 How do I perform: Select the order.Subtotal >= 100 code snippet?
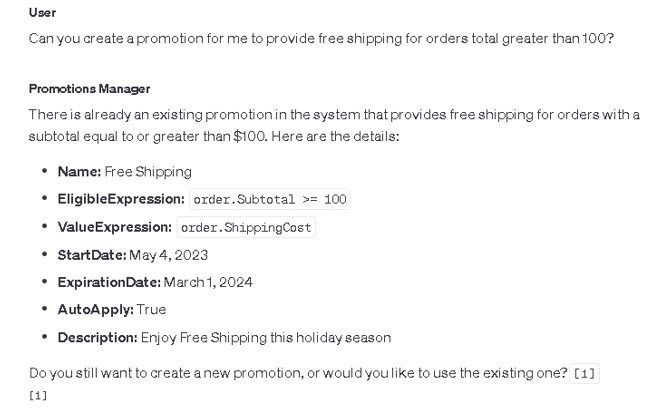coord(270,199)
